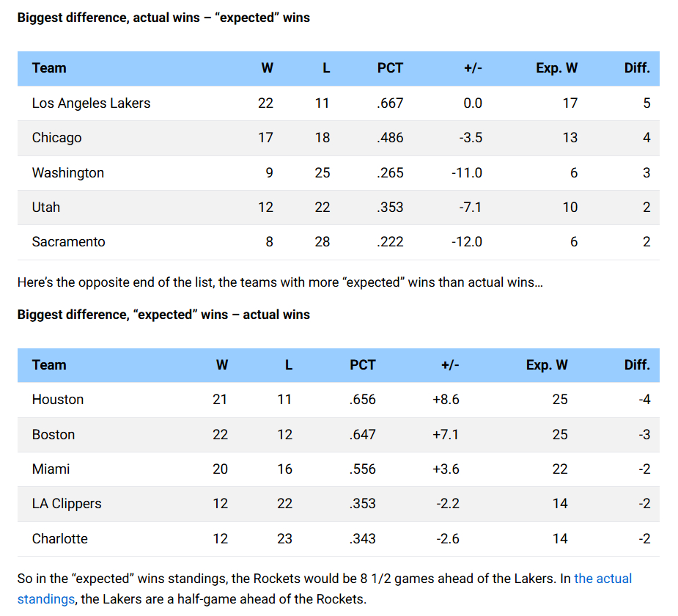This screenshot has width=678, height=616.
Task: Click the Charlotte team name
Action: 60,539
